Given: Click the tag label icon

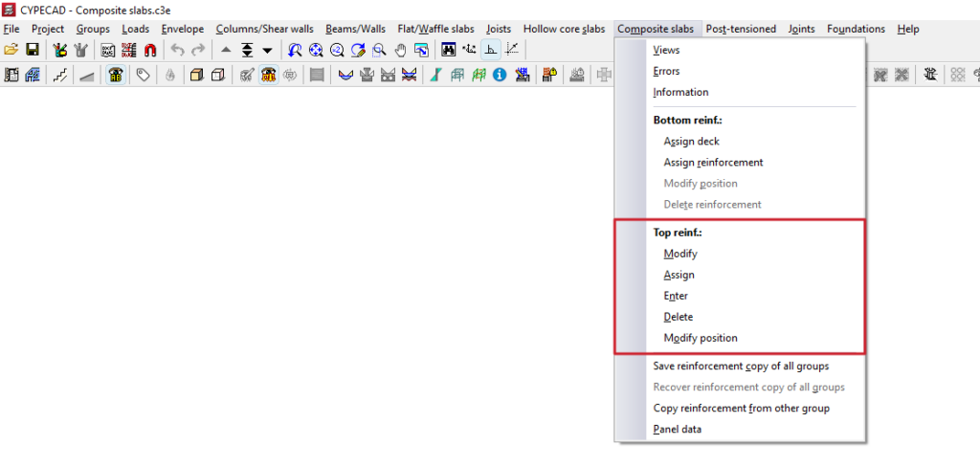Looking at the screenshot, I should (144, 76).
